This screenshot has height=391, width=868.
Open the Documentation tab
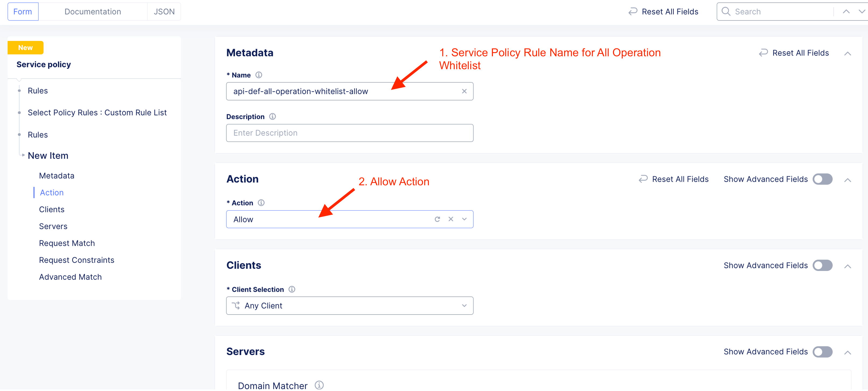coord(93,12)
